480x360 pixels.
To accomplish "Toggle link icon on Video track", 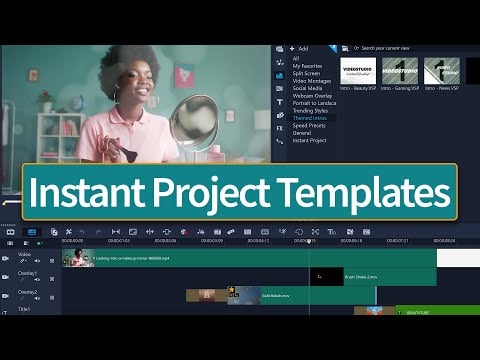I will (x=23, y=261).
